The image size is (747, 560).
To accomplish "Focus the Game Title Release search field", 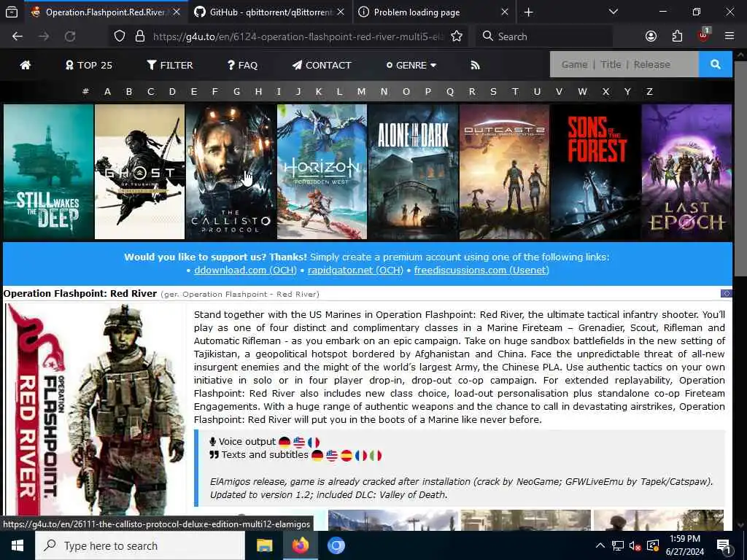I will tap(624, 64).
